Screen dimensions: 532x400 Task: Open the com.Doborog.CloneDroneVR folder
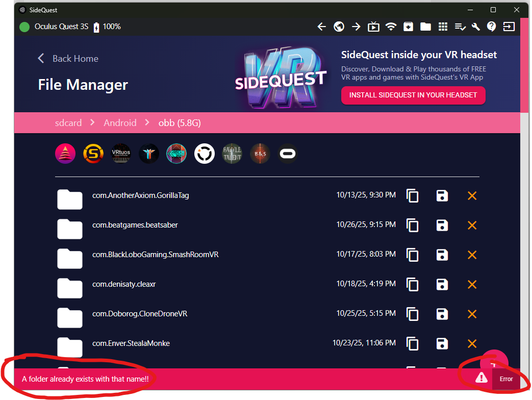point(140,313)
